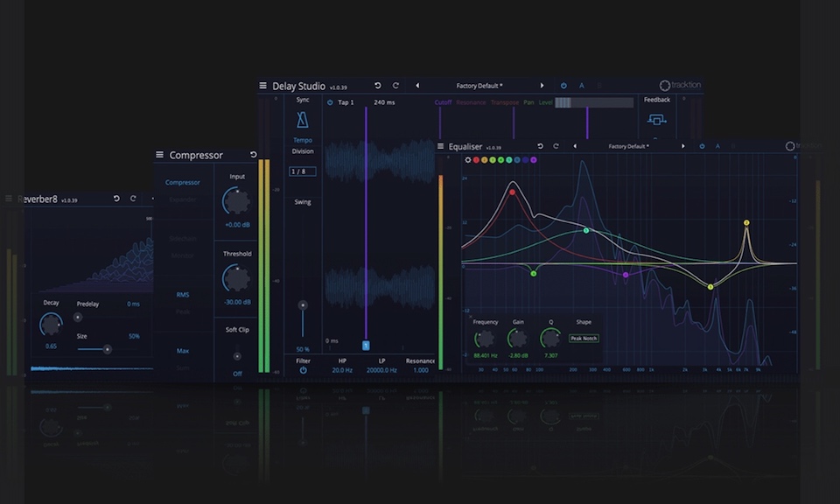Click the HP 20.0 Hz value
840x504 pixels.
[x=342, y=370]
